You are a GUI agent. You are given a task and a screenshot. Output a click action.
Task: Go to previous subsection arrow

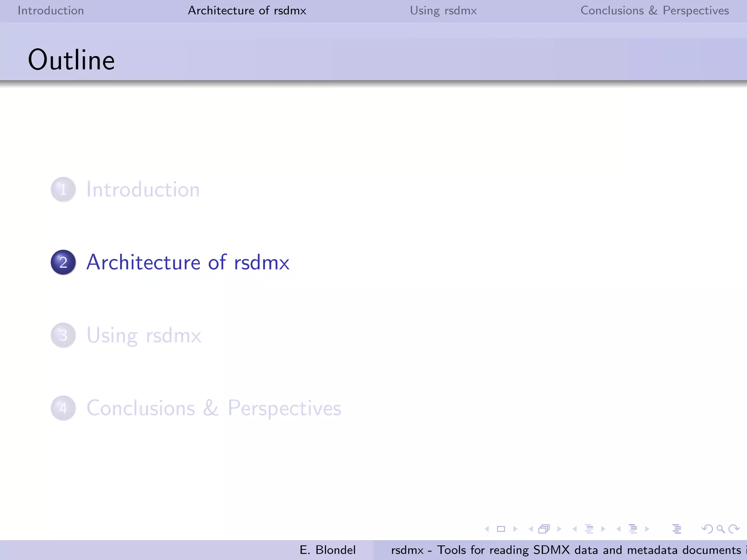pos(575,529)
